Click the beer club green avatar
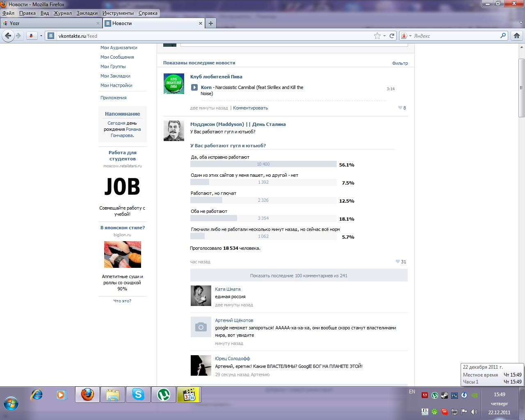Viewport: 525px width, 420px height. pyautogui.click(x=174, y=84)
